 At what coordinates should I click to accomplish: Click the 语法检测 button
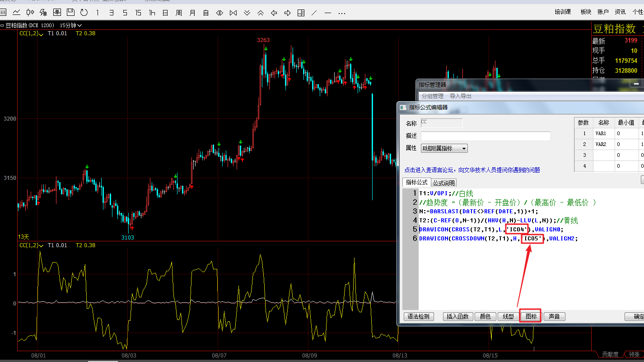tap(419, 316)
